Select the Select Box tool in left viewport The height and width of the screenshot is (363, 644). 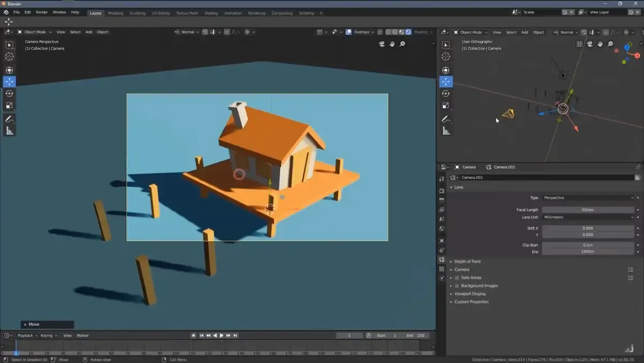click(x=9, y=45)
